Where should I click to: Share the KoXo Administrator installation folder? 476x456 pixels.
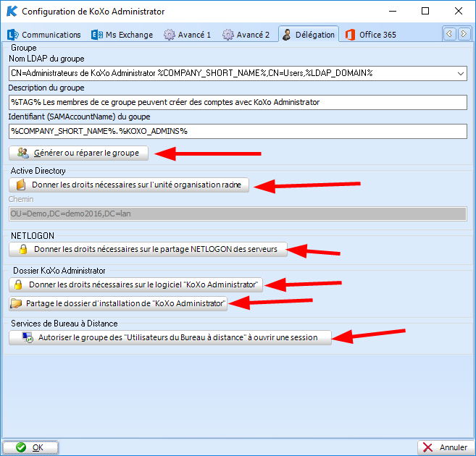pyautogui.click(x=118, y=303)
